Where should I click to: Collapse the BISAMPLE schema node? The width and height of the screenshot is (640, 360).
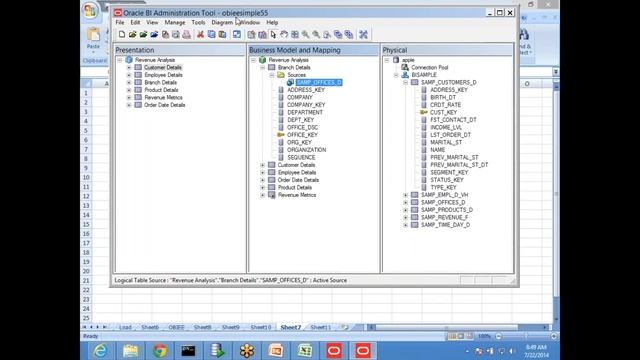(396, 75)
